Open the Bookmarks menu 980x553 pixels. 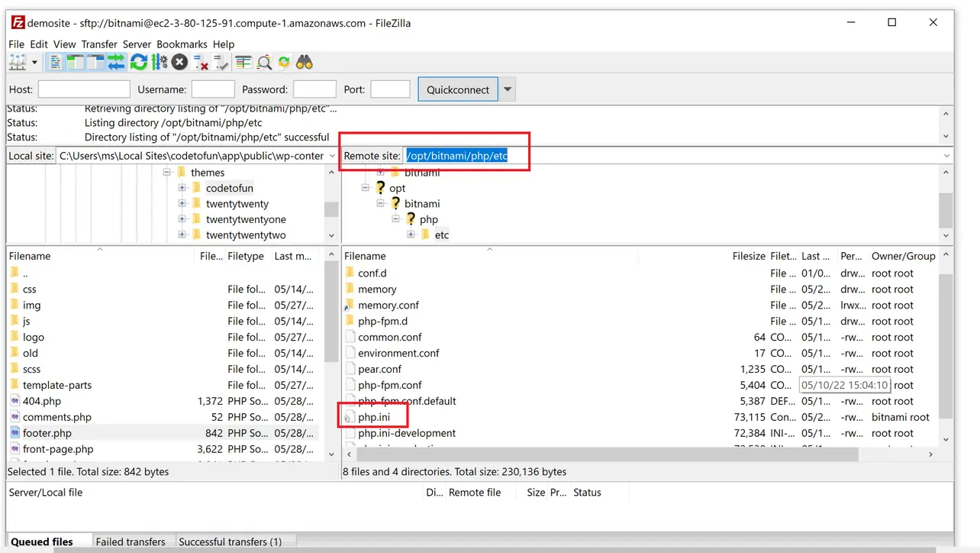[182, 44]
